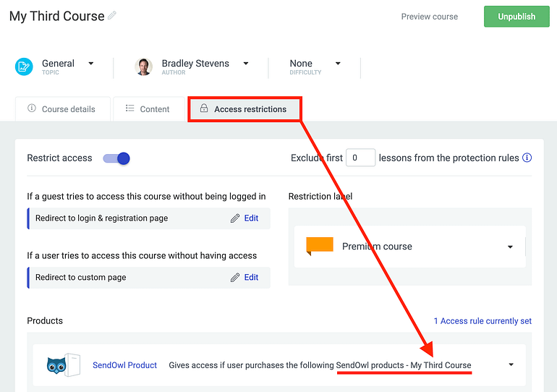
Task: Click the pencil icon beside My Third Course title
Action: (112, 15)
